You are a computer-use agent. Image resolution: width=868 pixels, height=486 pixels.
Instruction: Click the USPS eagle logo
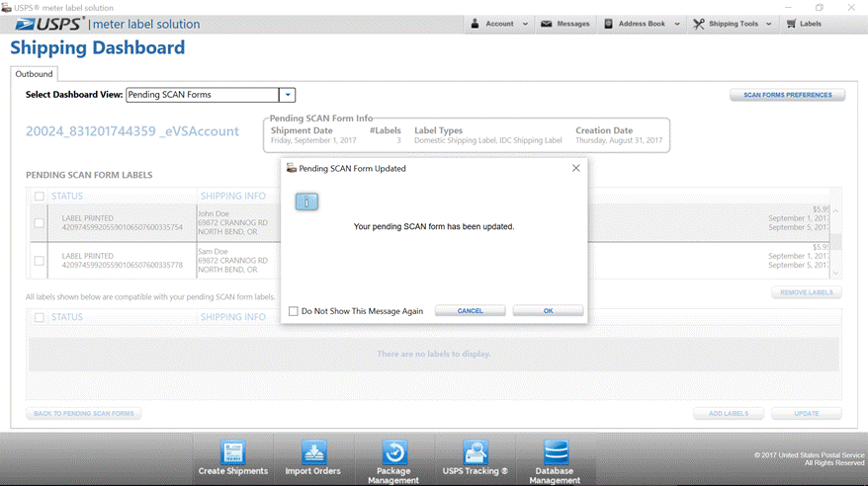click(25, 25)
